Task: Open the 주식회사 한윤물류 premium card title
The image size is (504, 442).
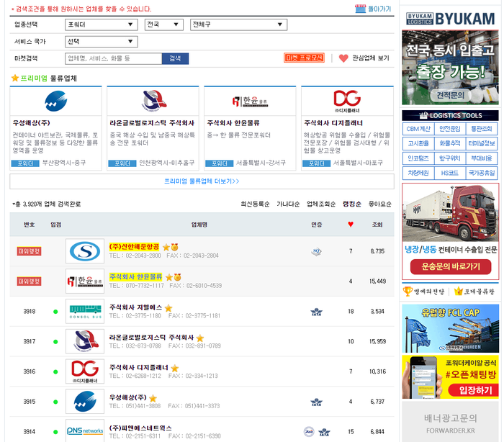Action: [x=233, y=123]
